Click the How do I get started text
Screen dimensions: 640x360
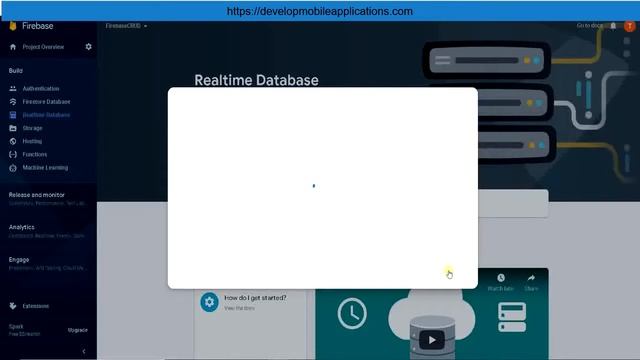[x=255, y=298]
